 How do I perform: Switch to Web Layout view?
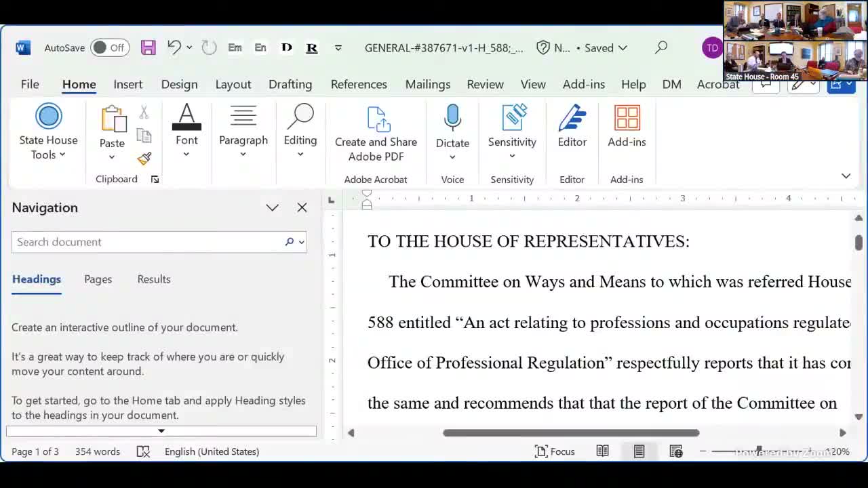point(675,451)
